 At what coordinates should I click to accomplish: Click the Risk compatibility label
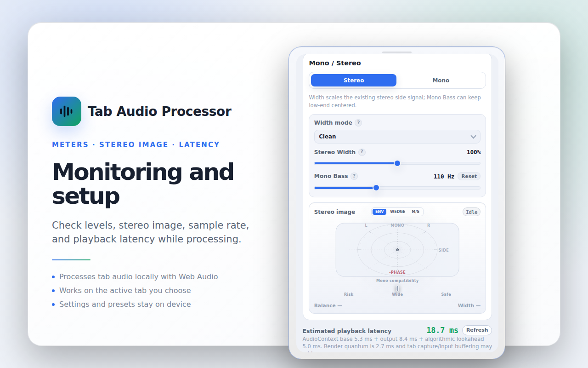coord(349,294)
